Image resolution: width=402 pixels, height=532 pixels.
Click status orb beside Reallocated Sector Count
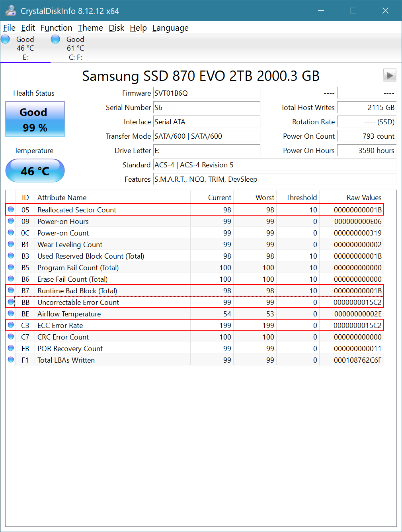(11, 210)
